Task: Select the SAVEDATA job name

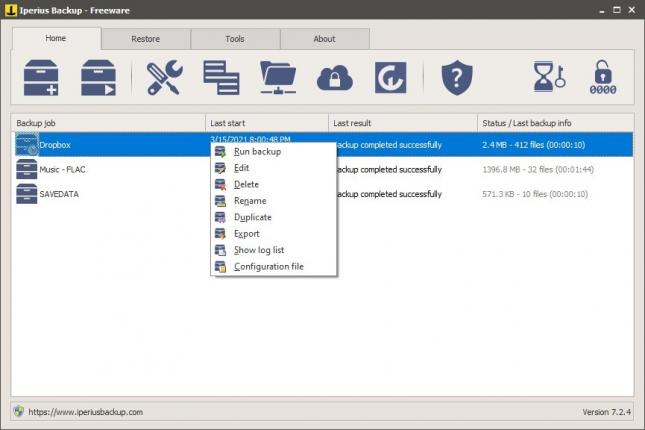Action: click(x=59, y=194)
